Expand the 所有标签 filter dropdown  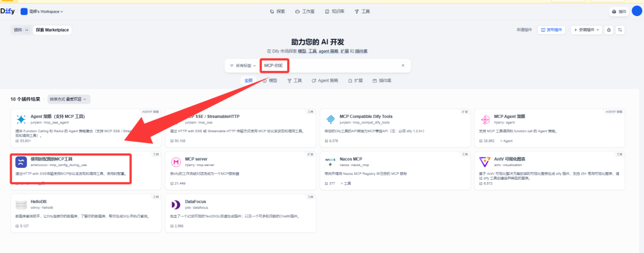[243, 65]
